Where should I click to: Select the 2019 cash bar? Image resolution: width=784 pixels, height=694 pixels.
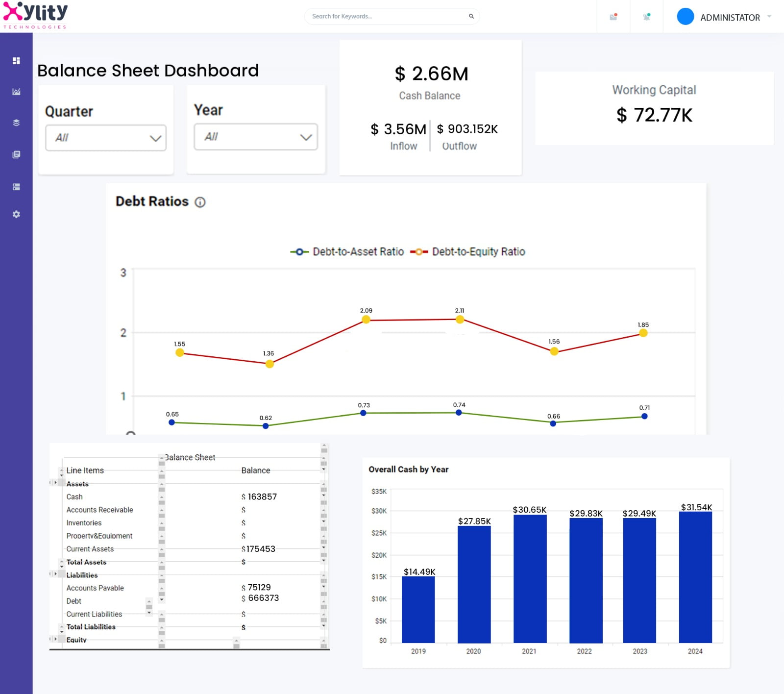(x=418, y=610)
